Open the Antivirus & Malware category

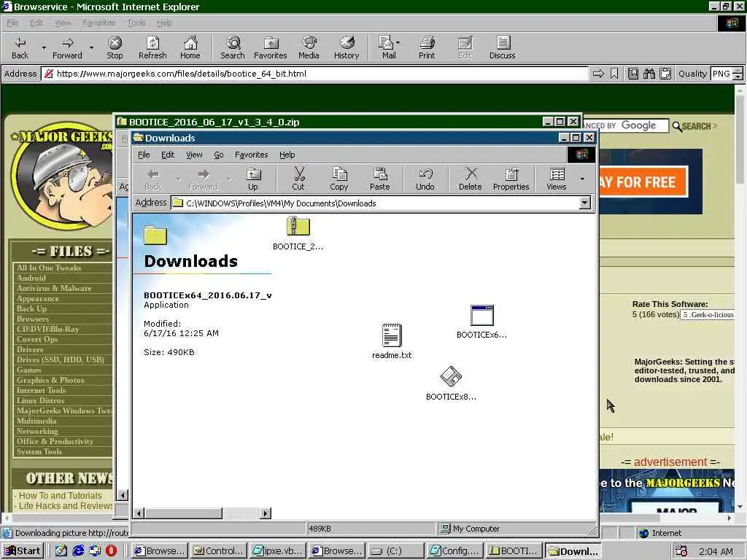click(x=54, y=288)
